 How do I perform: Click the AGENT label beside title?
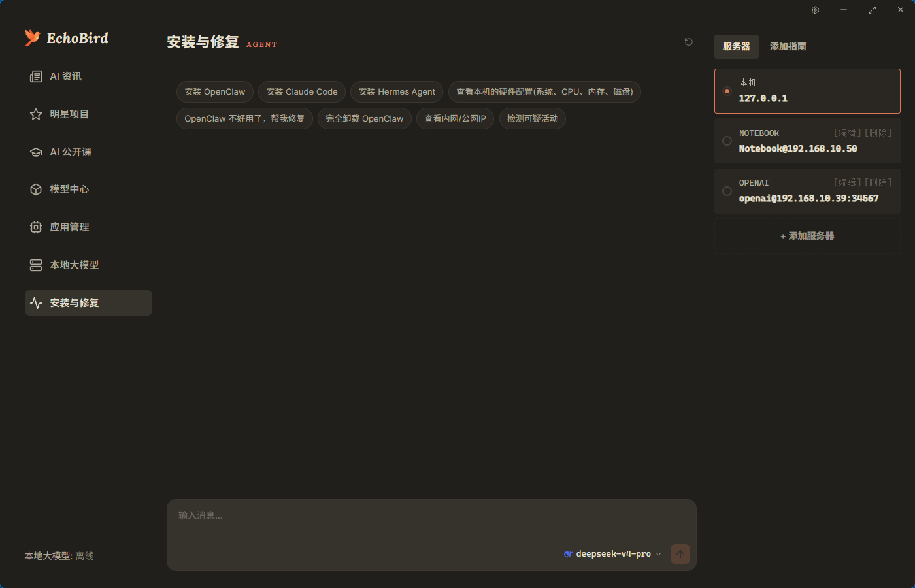click(262, 44)
